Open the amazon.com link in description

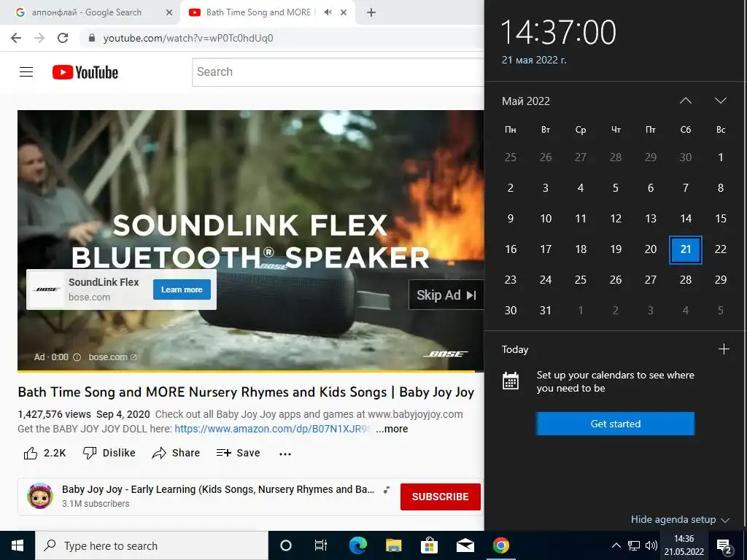274,429
